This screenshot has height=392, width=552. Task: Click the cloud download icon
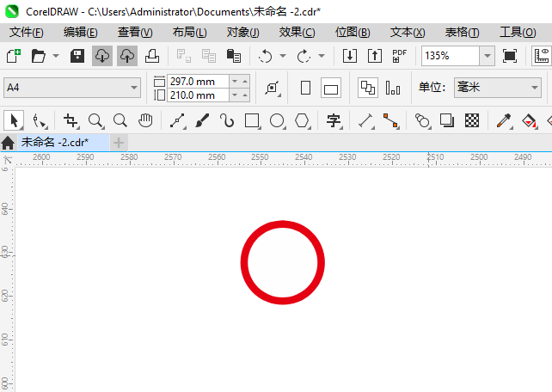click(102, 56)
